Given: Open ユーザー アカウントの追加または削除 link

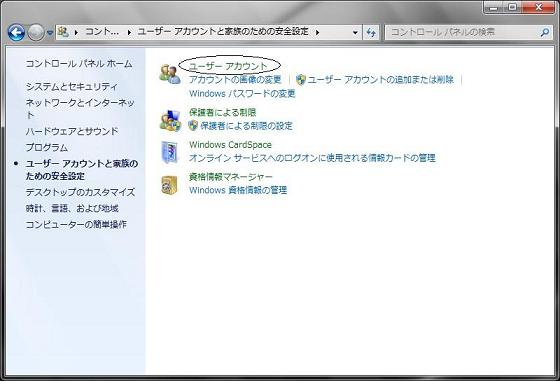Looking at the screenshot, I should click(x=381, y=79).
